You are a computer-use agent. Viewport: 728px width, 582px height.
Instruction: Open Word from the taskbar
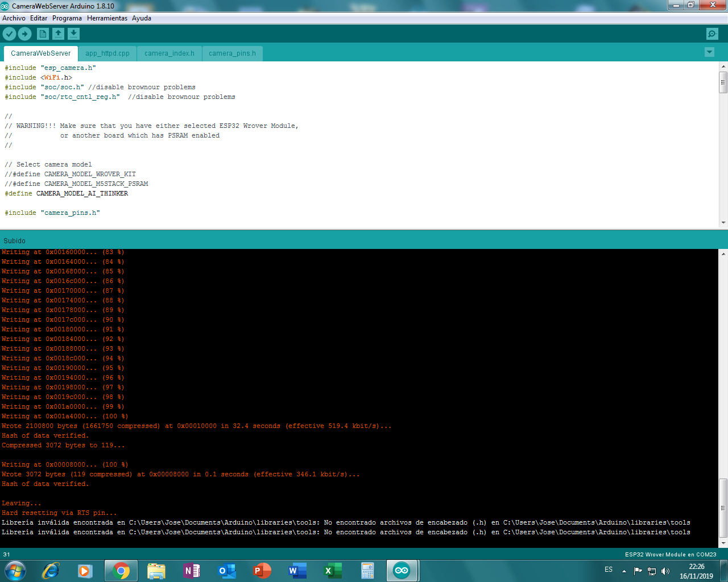(x=297, y=571)
